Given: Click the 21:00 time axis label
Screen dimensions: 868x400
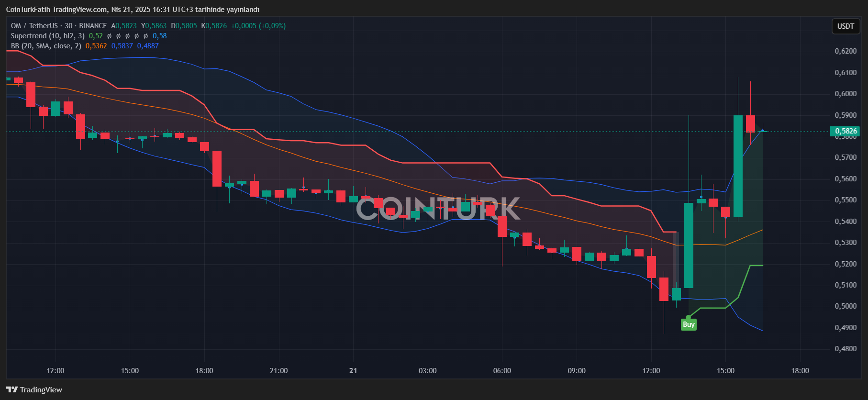Looking at the screenshot, I should 278,371.
